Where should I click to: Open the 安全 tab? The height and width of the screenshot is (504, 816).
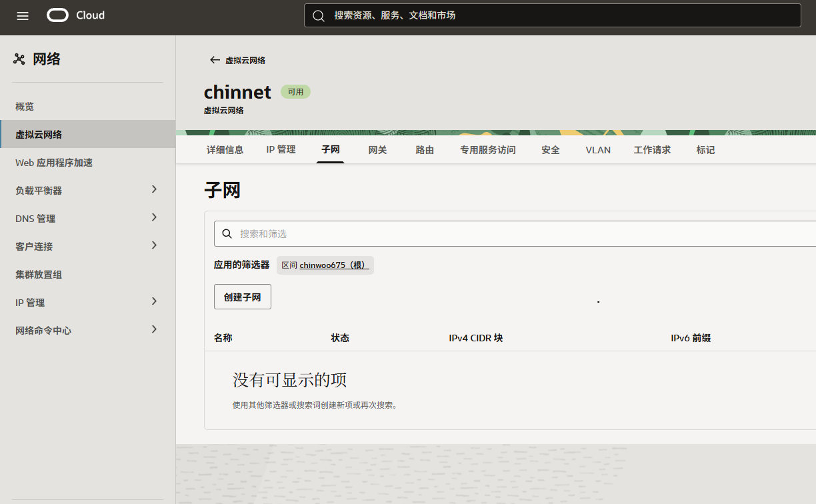tap(551, 150)
